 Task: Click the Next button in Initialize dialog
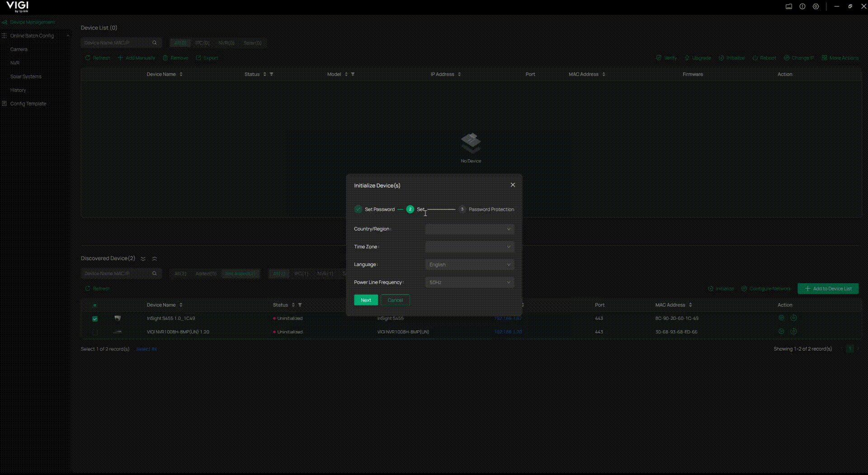point(366,300)
